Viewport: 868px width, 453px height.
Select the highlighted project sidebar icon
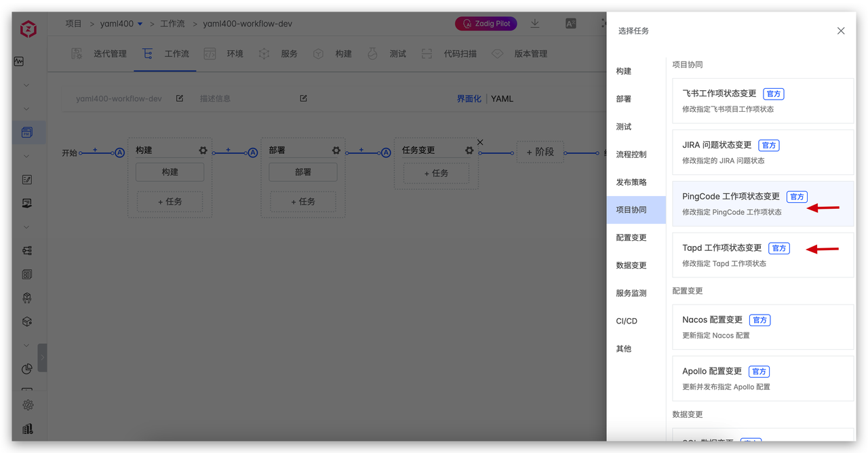(27, 132)
